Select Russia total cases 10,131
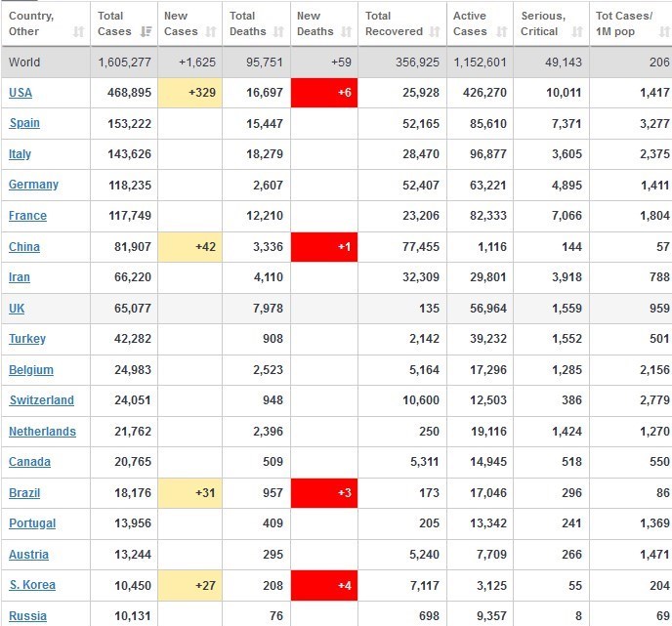This screenshot has height=626, width=672. click(133, 616)
